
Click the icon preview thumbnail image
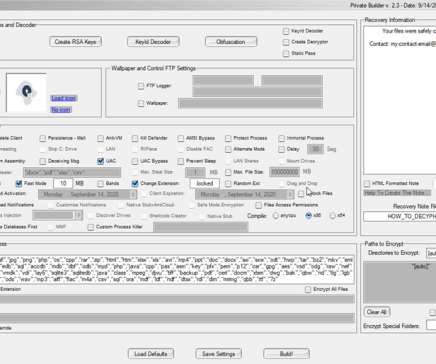pyautogui.click(x=26, y=93)
